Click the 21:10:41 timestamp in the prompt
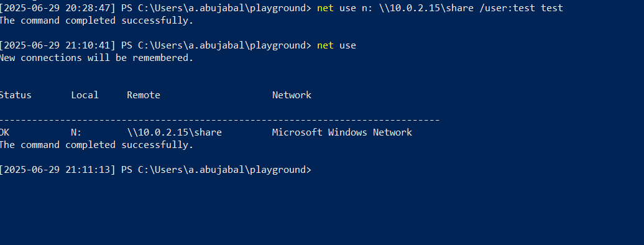This screenshot has width=644, height=245. point(88,45)
